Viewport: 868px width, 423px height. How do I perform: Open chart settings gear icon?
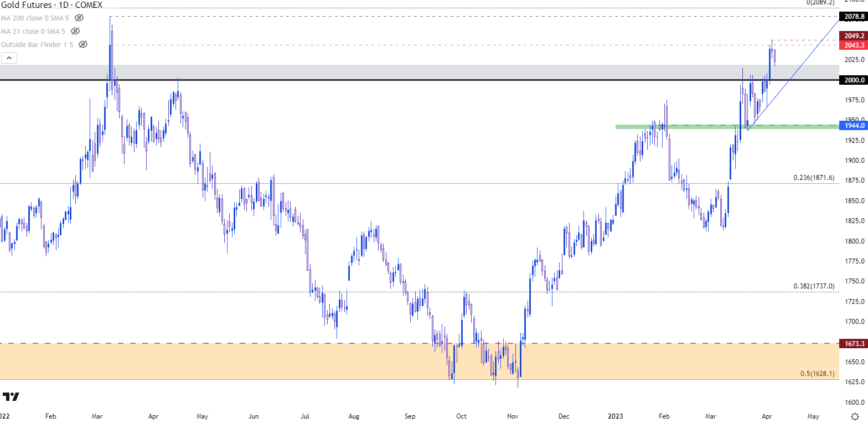pyautogui.click(x=856, y=416)
